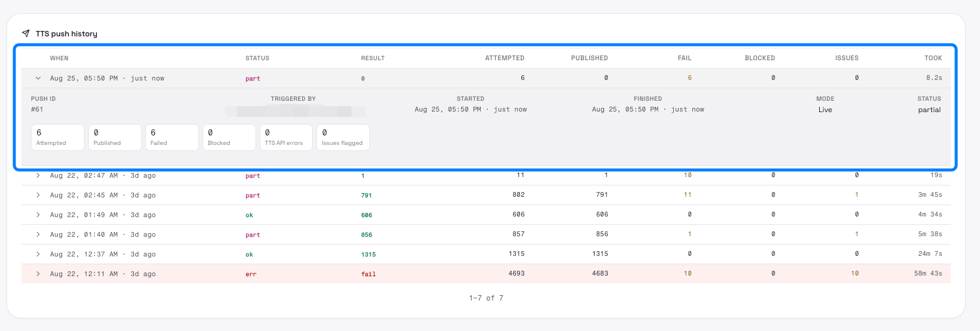Click the TOOK column header
The width and height of the screenshot is (980, 331).
pos(933,58)
